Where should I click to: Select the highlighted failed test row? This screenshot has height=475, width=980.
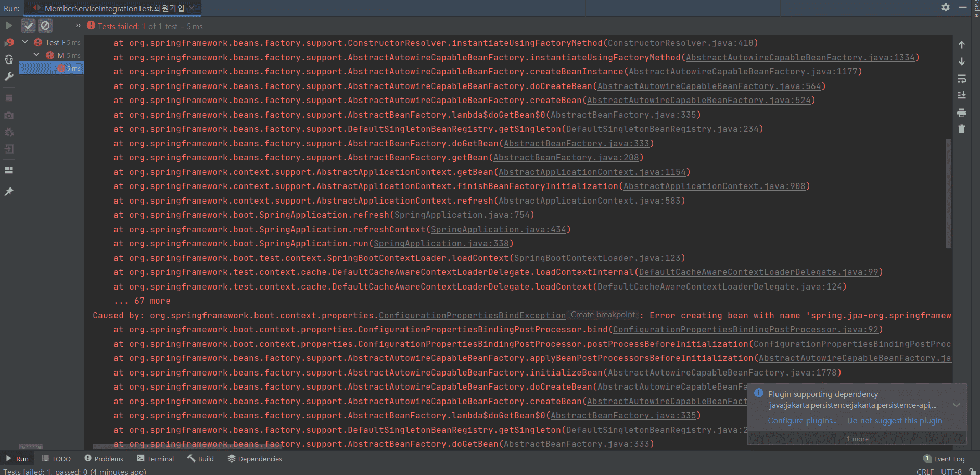[x=52, y=68]
